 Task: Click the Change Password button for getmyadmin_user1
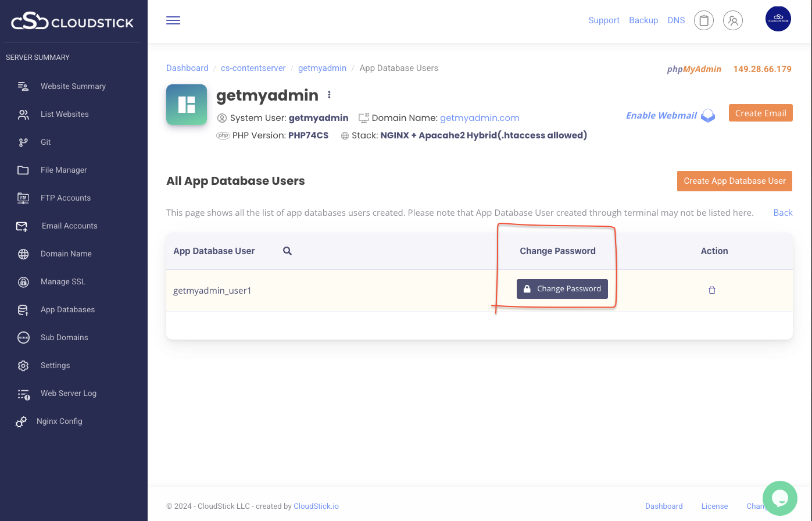tap(562, 289)
